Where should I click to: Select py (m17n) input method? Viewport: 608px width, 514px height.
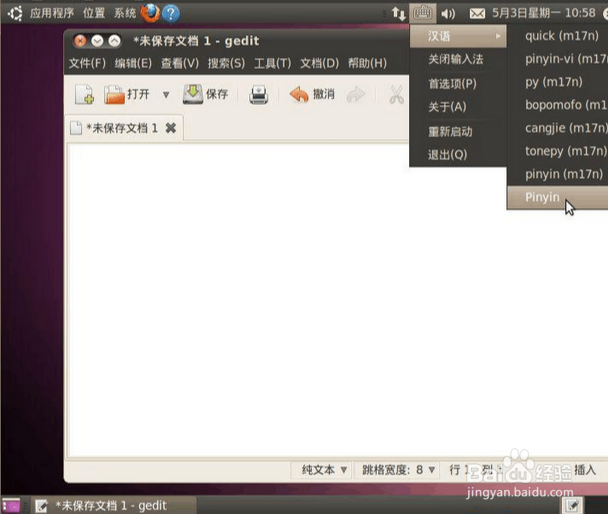pyautogui.click(x=558, y=82)
